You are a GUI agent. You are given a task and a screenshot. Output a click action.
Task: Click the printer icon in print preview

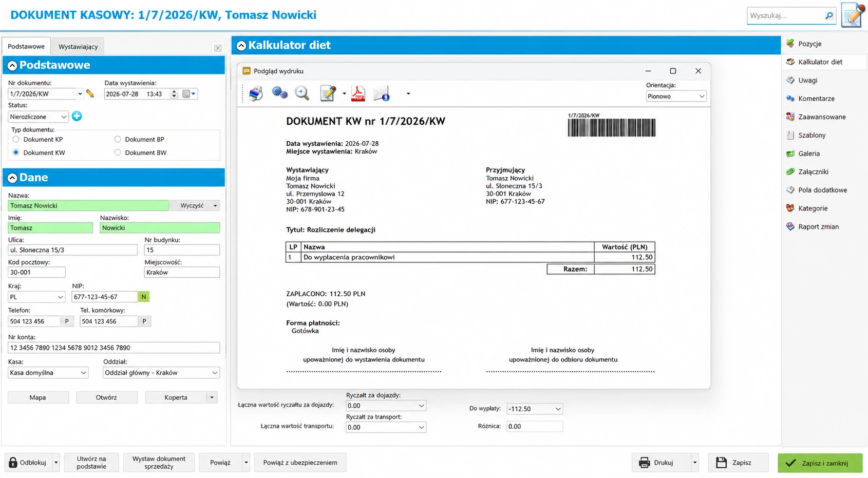pos(256,93)
